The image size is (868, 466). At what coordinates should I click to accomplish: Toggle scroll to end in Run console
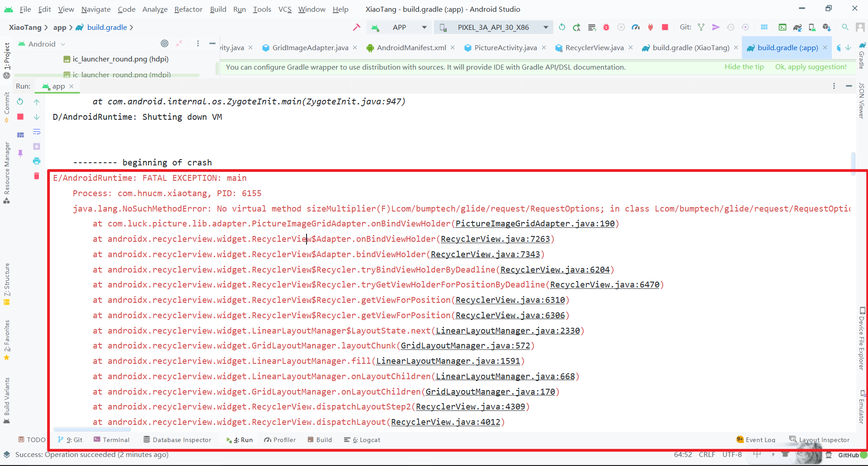point(37,146)
